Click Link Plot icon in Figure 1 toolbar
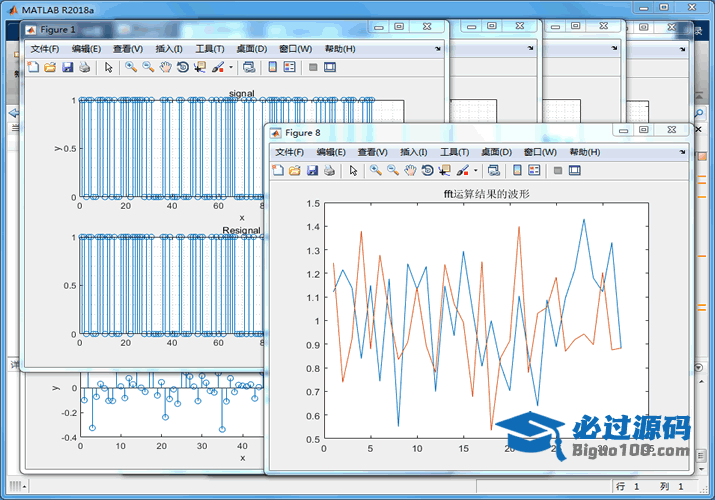715x500 pixels. [x=249, y=67]
